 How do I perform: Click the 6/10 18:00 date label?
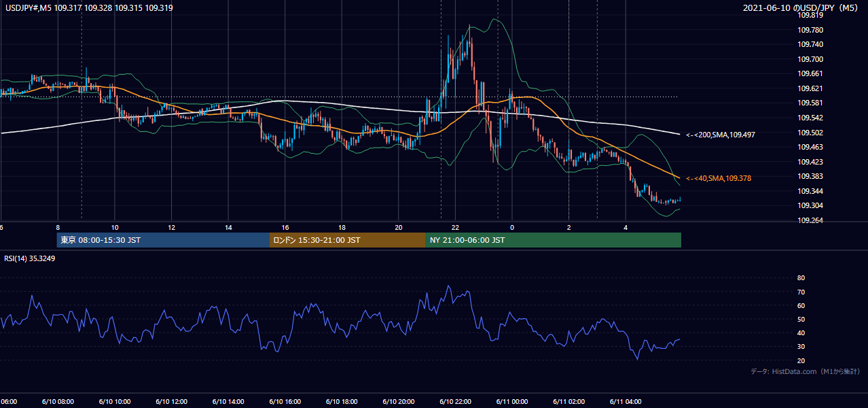(x=342, y=401)
